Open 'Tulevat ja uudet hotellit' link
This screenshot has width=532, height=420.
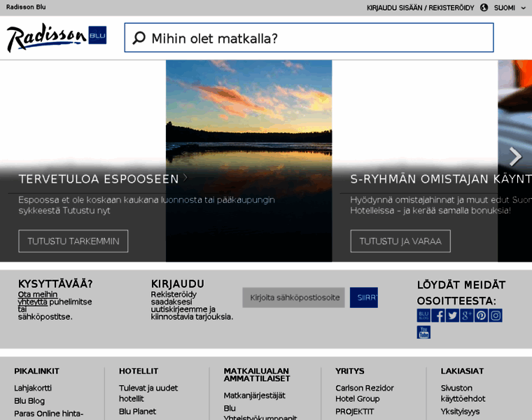(x=148, y=393)
